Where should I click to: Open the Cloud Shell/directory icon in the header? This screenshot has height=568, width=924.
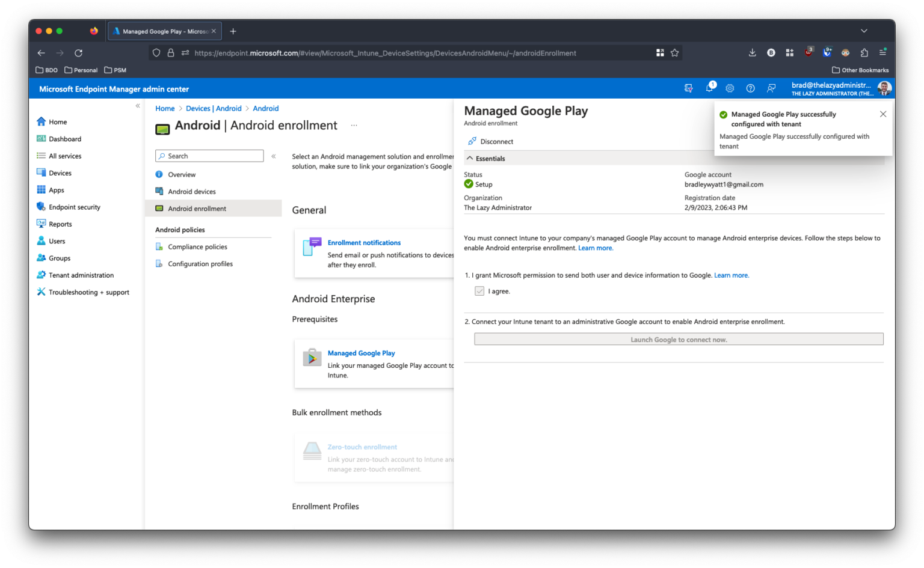pos(689,88)
